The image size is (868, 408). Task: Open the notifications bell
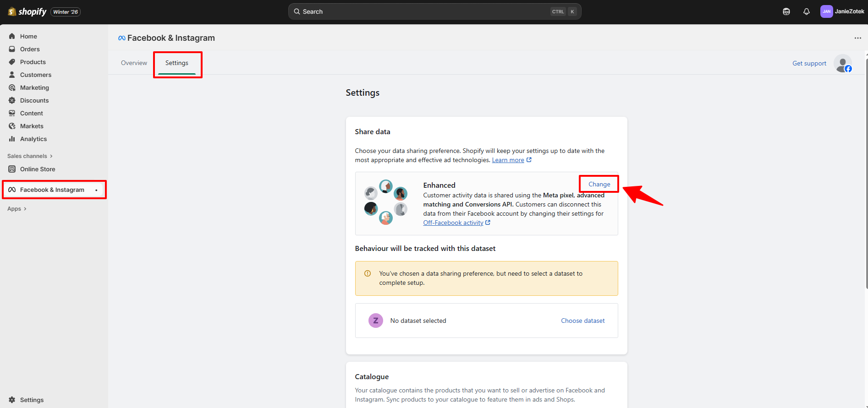pyautogui.click(x=806, y=11)
